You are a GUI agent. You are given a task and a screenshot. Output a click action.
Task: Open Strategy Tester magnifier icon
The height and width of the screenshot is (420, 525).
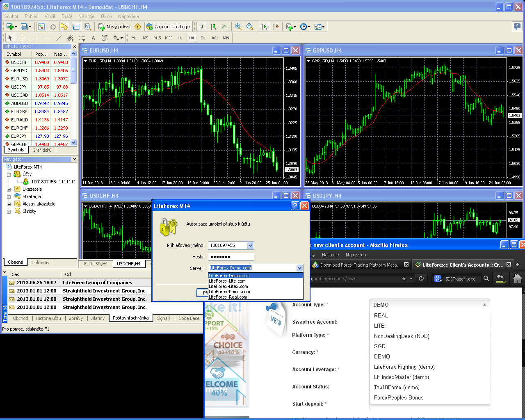(x=87, y=27)
